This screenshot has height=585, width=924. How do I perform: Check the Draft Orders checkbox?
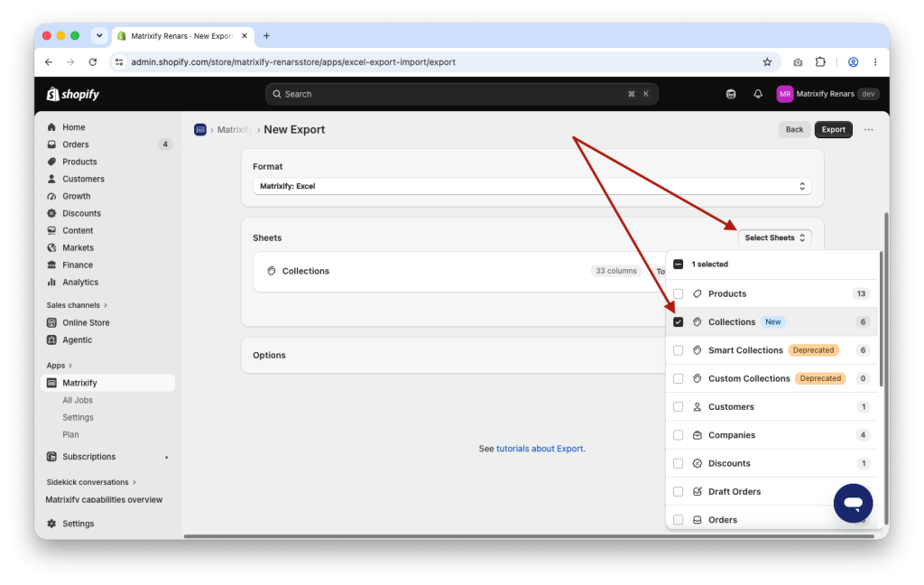(x=679, y=492)
